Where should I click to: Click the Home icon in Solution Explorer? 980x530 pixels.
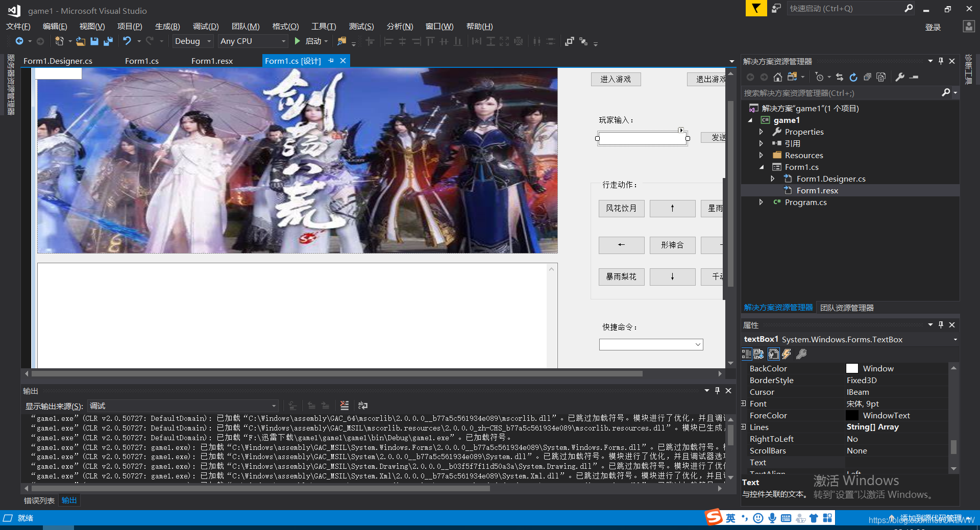point(778,77)
